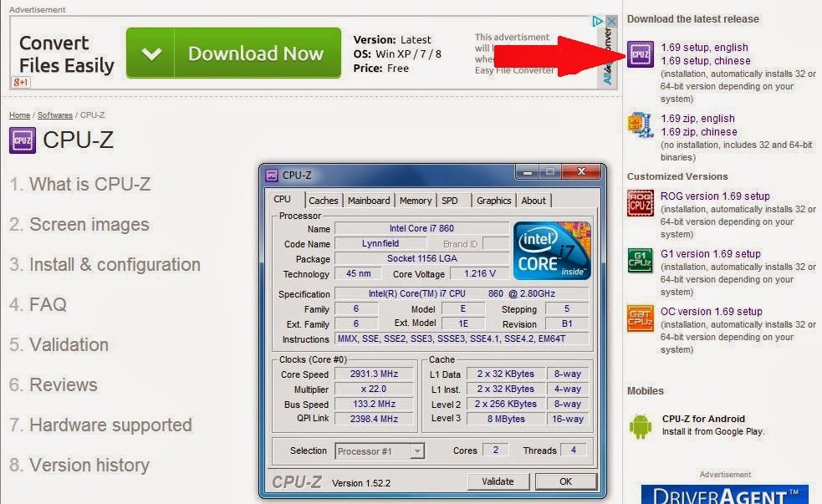Click the OK button in CPU-Z

pyautogui.click(x=565, y=481)
